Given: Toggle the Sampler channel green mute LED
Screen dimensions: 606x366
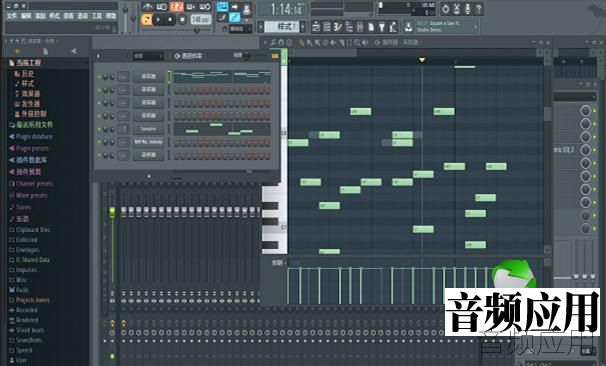Looking at the screenshot, I should pyautogui.click(x=99, y=129).
